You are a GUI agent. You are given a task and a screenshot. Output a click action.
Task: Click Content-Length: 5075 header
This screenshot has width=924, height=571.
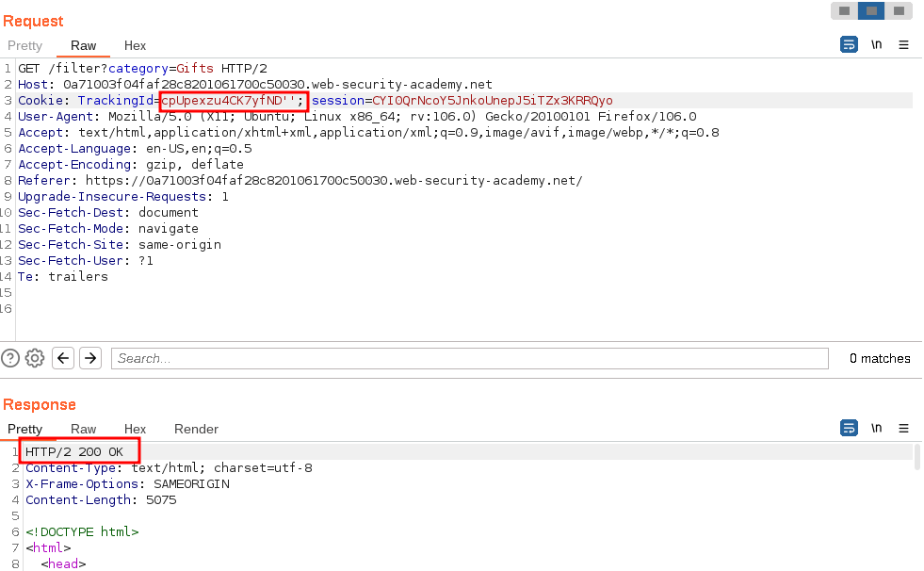coord(101,499)
